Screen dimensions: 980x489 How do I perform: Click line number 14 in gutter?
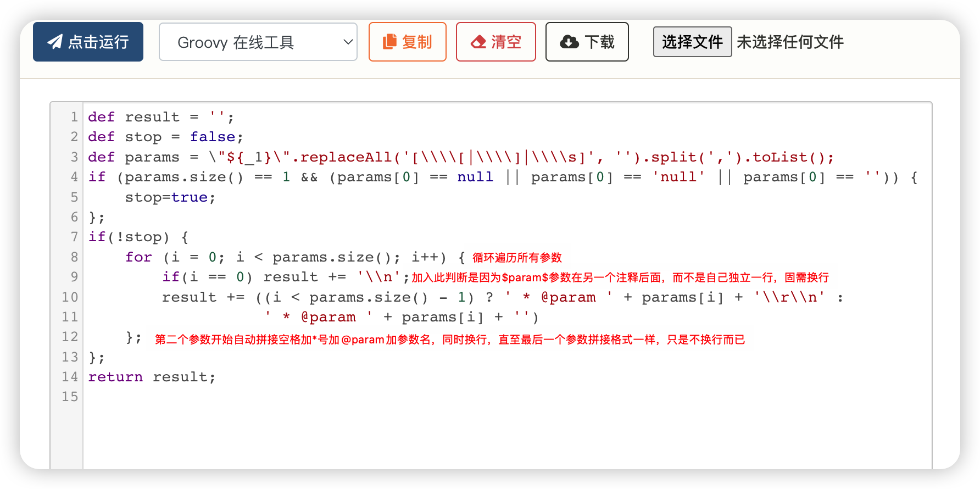tap(70, 377)
